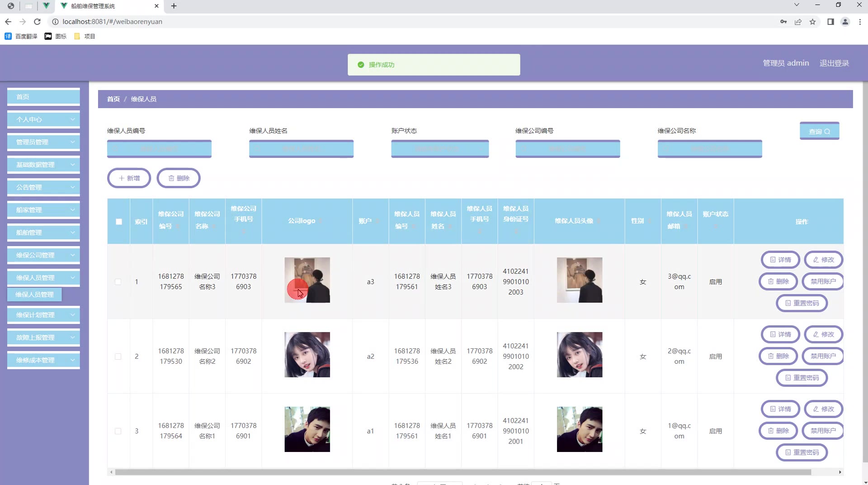Expand the 维保计划管理 sidebar menu
This screenshot has width=868, height=485.
(x=43, y=315)
